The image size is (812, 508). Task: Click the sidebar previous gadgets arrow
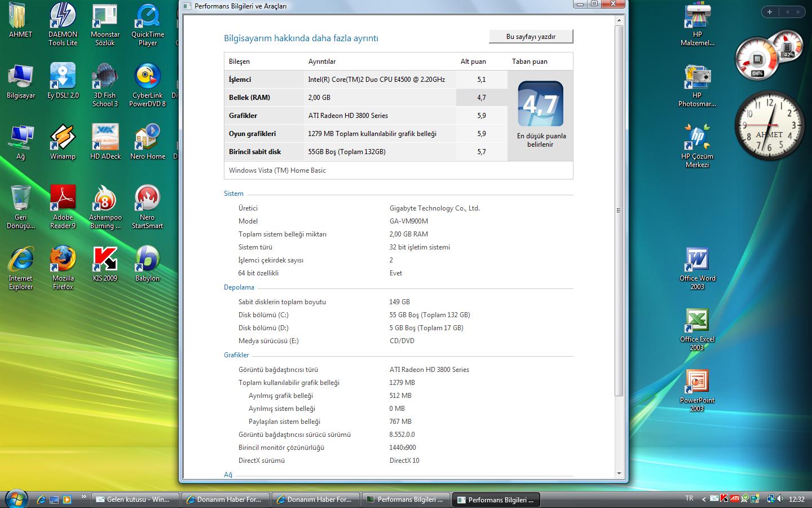tap(787, 12)
